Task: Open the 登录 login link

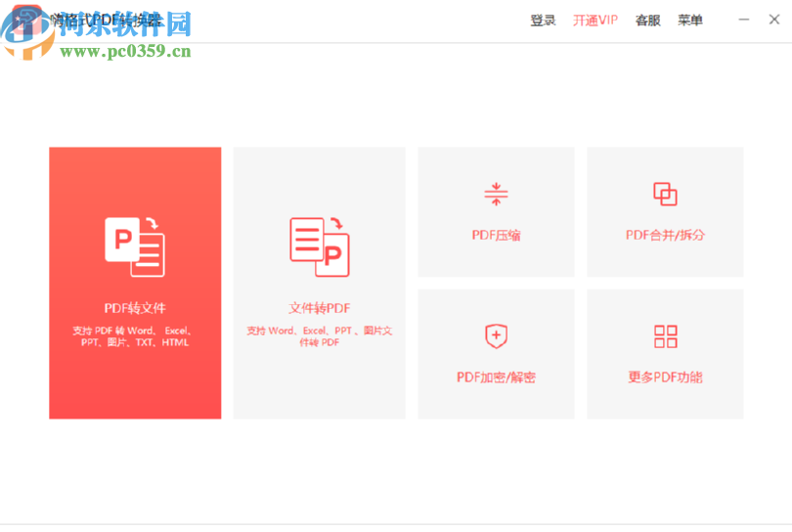Action: click(x=543, y=21)
